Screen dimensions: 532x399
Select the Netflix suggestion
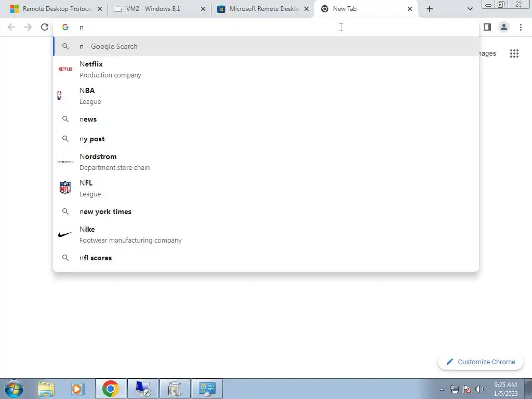266,69
